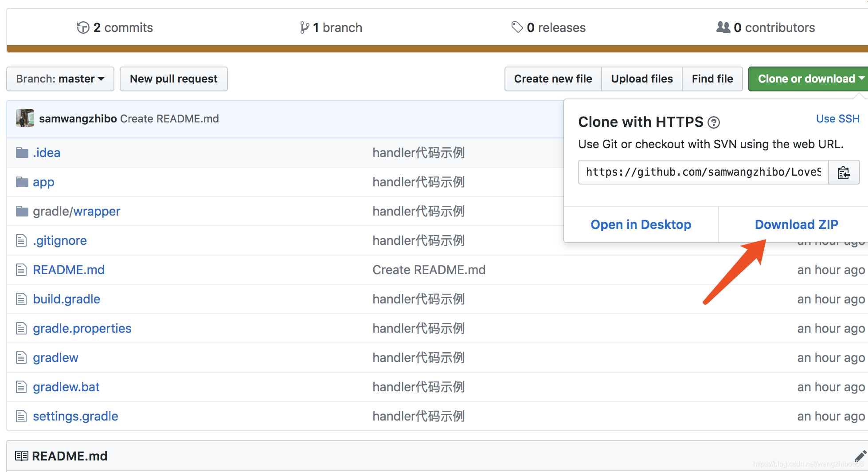Open the gradle.properties file
The height and width of the screenshot is (472, 868).
(x=82, y=329)
